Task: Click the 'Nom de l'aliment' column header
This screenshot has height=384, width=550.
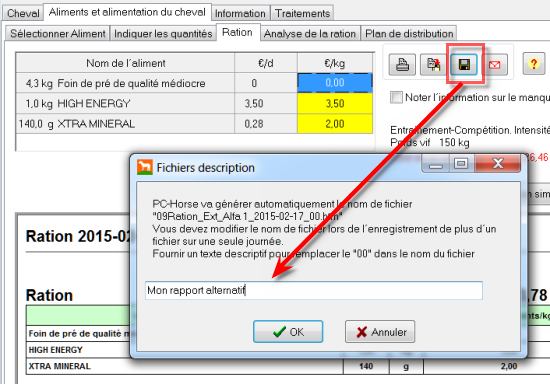Action: pyautogui.click(x=126, y=63)
